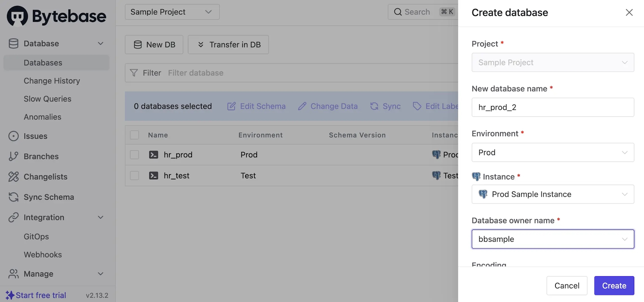
Task: Click the Manage people icon in sidebar
Action: tap(13, 274)
